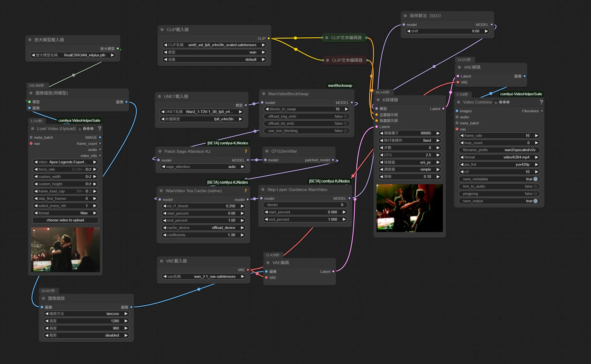Collapse the CFGZeroStar node via its dot
The image size is (591, 364).
point(267,151)
